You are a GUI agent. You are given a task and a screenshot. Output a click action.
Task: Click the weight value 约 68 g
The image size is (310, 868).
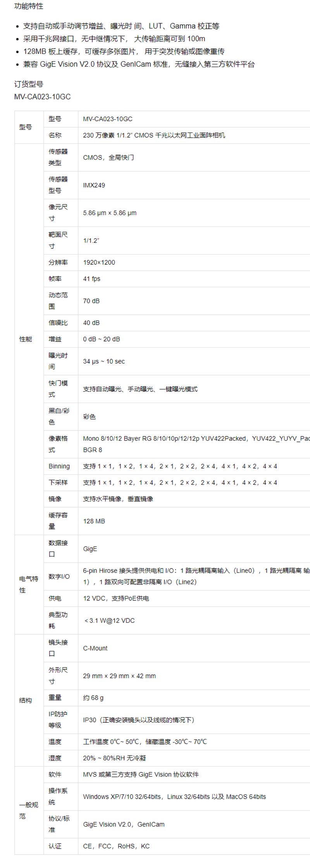(x=93, y=698)
